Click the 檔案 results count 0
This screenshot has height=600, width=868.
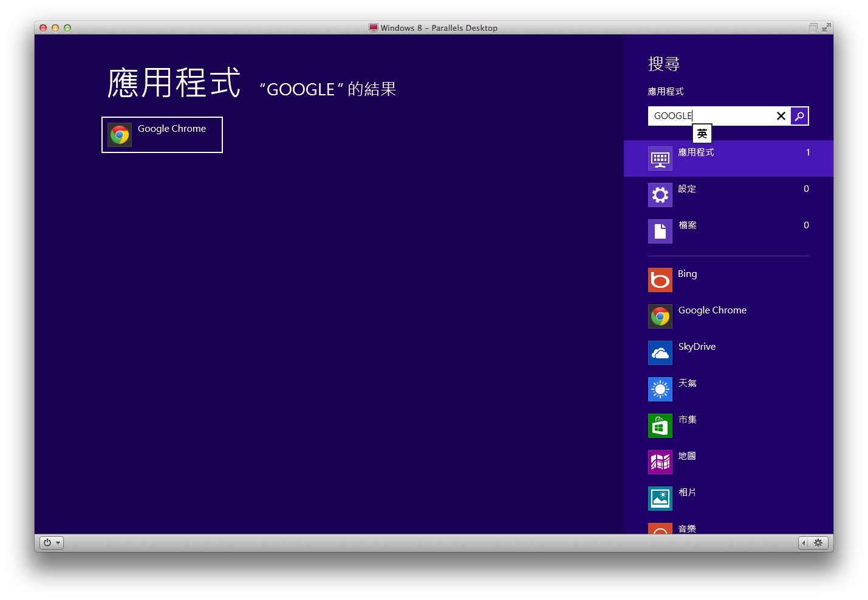(x=806, y=225)
